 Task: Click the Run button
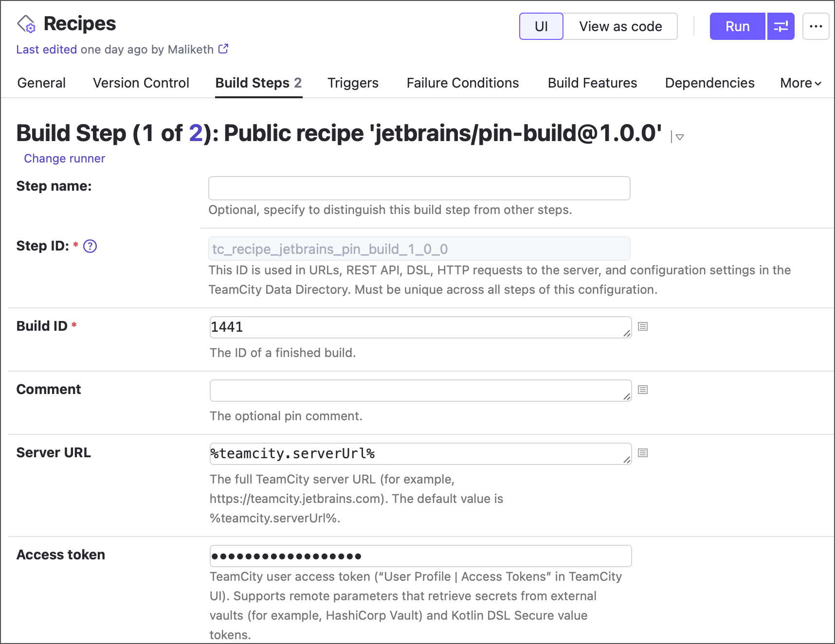tap(737, 26)
